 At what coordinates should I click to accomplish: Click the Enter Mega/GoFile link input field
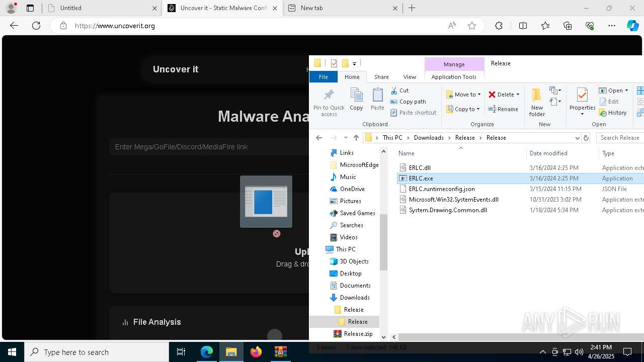tap(209, 147)
